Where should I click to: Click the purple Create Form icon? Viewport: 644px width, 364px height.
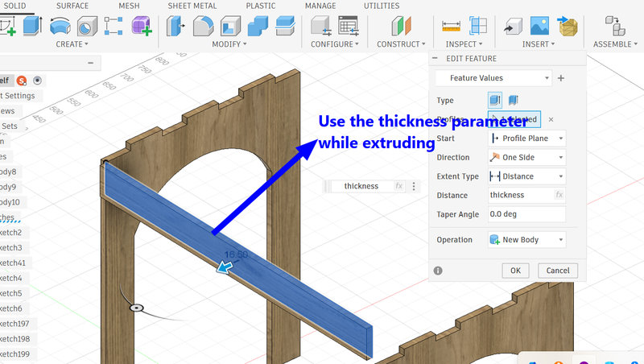(x=142, y=26)
